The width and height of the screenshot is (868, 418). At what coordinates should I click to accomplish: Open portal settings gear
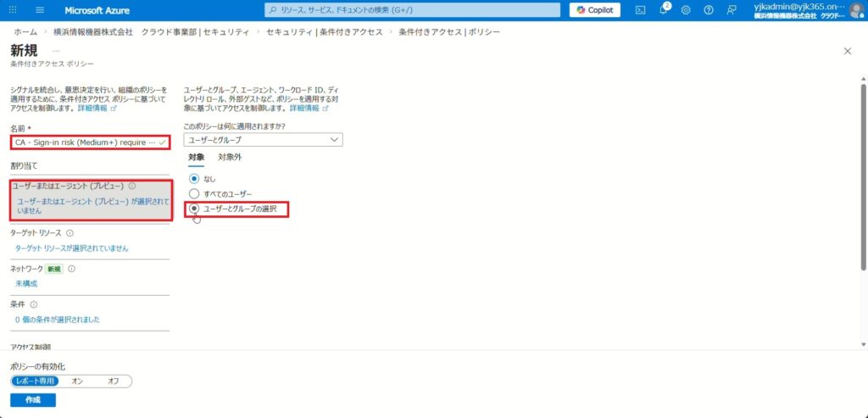pos(686,10)
